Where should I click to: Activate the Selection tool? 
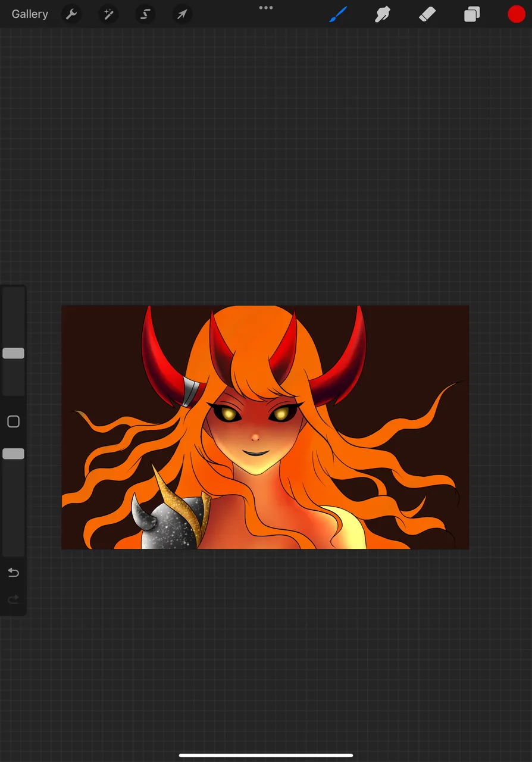click(145, 14)
